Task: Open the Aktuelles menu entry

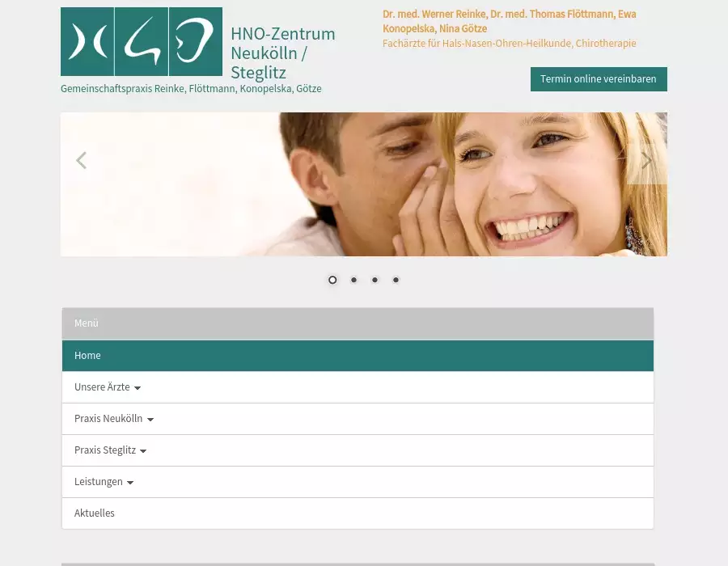Action: pyautogui.click(x=95, y=513)
